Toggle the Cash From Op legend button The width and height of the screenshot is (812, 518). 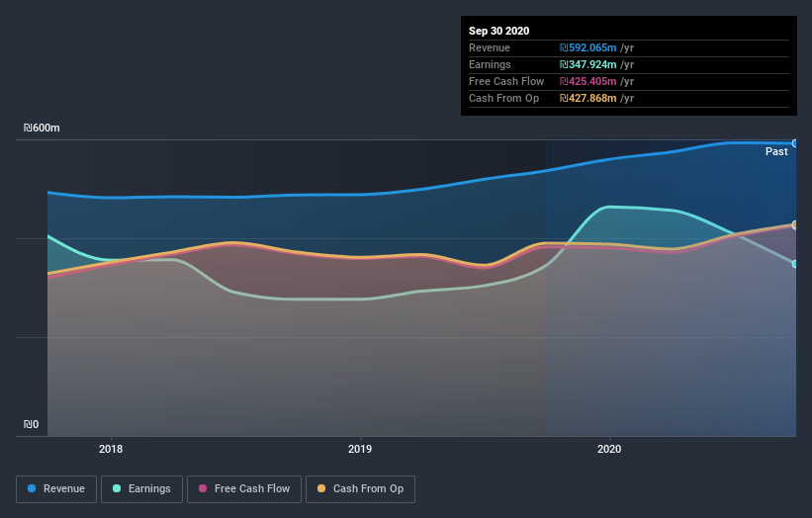coord(360,489)
